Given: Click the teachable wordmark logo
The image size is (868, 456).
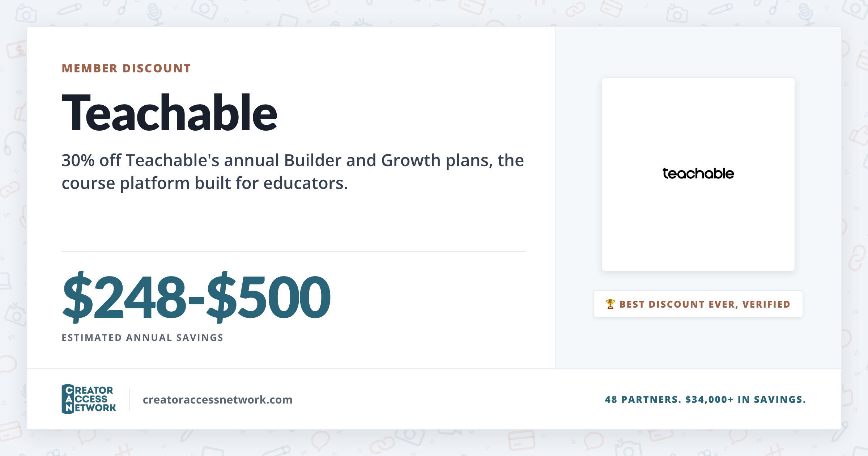Looking at the screenshot, I should 698,174.
